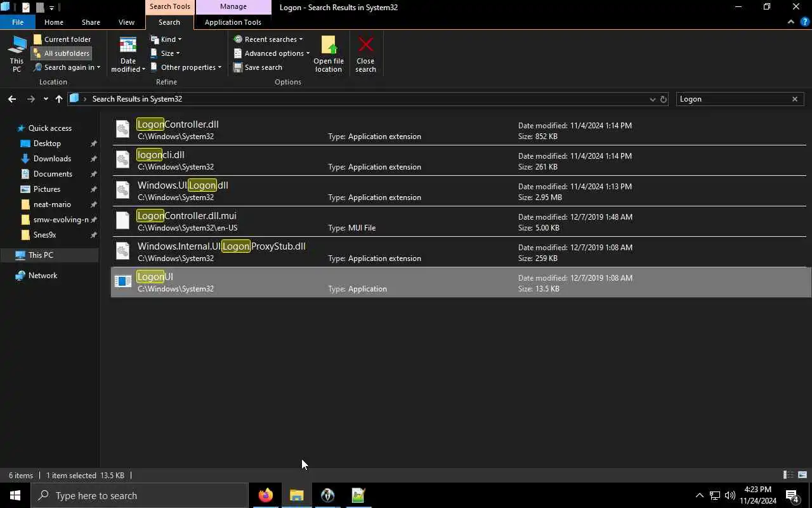Open Documents in Quick access

click(53, 174)
